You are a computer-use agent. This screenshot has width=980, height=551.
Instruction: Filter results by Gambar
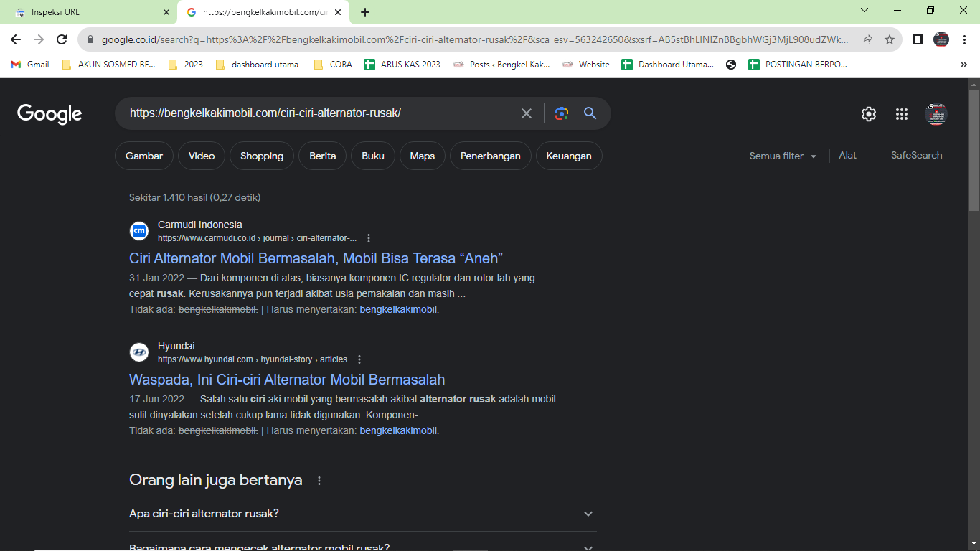tap(144, 156)
